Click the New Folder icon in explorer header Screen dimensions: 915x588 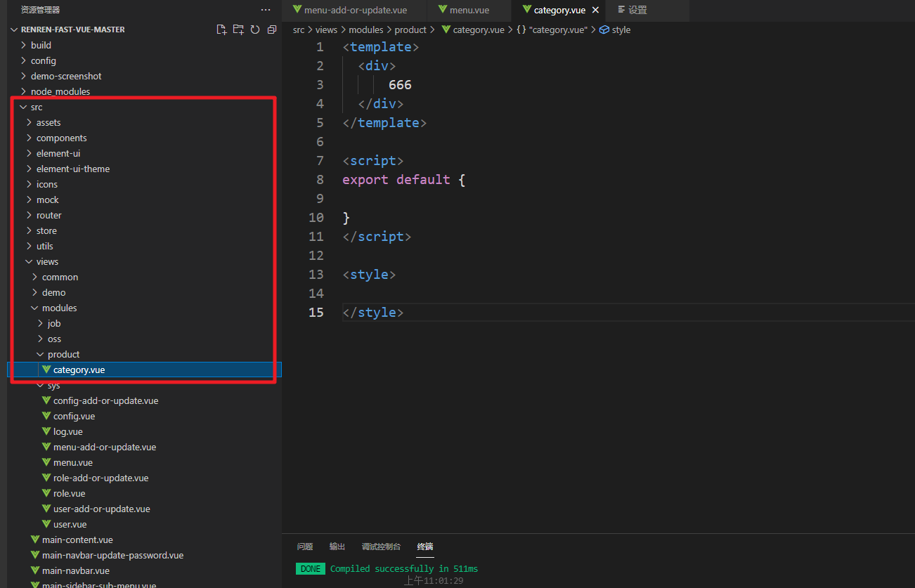click(238, 30)
